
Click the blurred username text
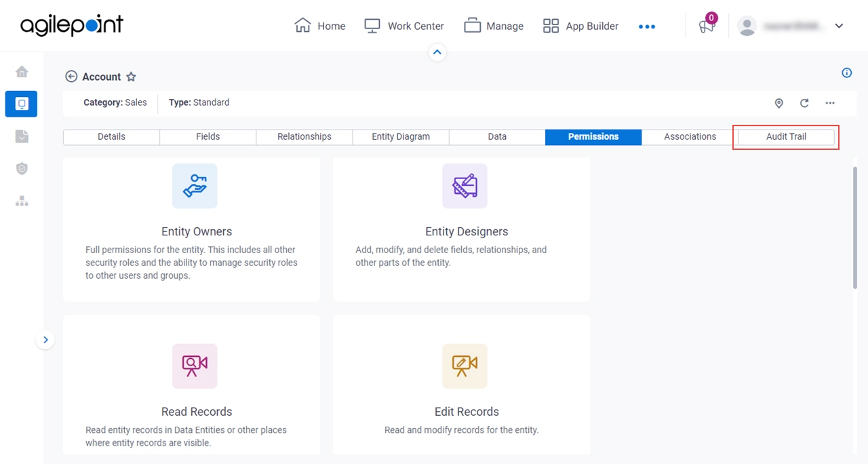(x=793, y=26)
